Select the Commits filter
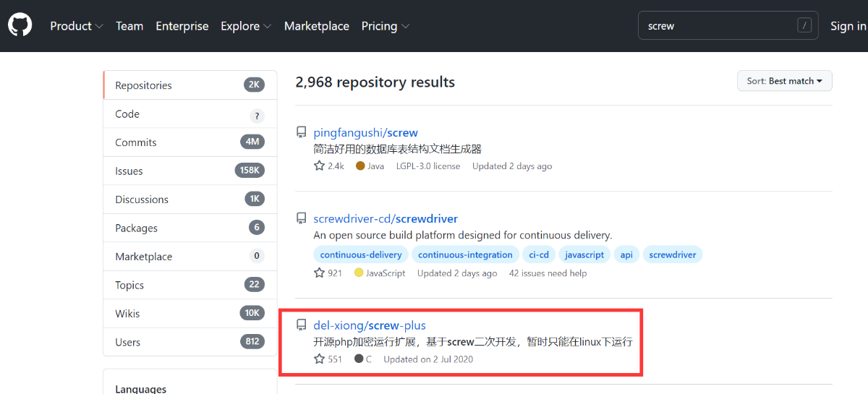868x394 pixels. [x=190, y=142]
